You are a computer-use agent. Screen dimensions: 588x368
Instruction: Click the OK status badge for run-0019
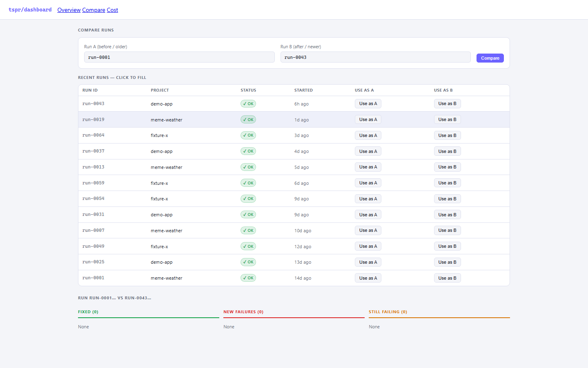(x=248, y=119)
